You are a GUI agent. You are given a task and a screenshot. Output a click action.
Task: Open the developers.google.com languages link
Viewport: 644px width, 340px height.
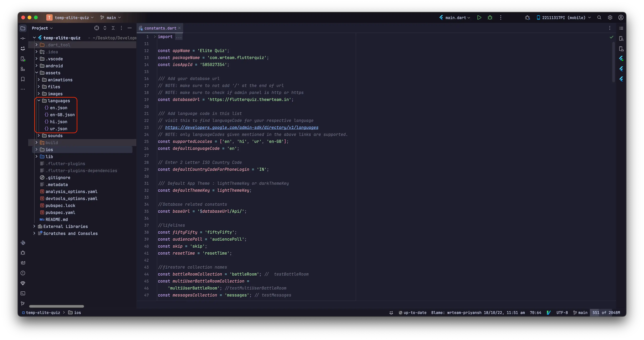241,127
